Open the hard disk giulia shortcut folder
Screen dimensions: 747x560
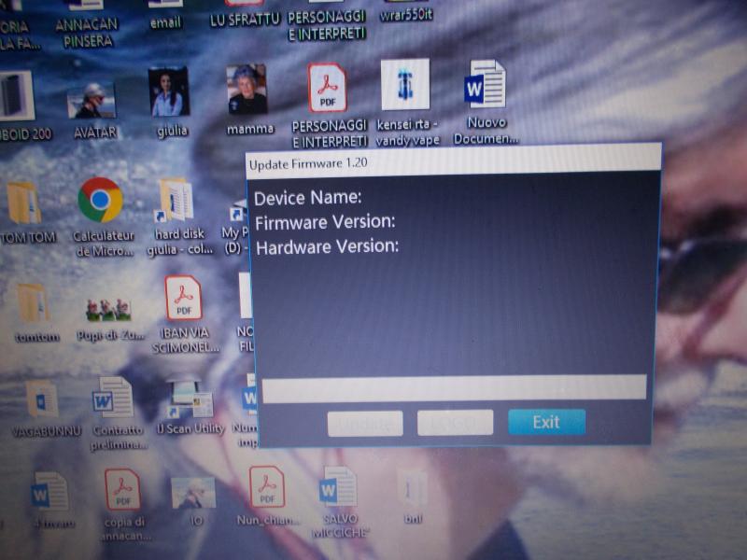176,200
